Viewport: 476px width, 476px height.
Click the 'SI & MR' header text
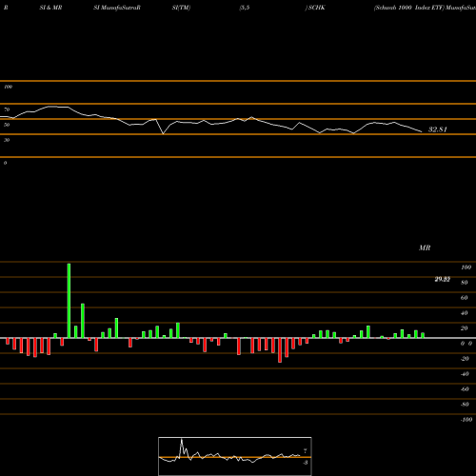click(x=50, y=8)
